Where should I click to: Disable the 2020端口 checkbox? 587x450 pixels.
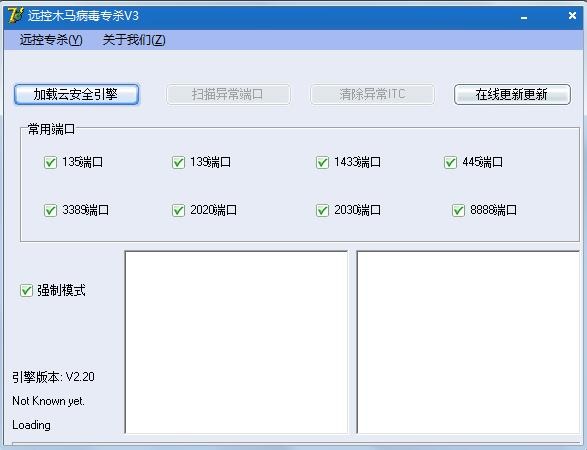point(178,210)
